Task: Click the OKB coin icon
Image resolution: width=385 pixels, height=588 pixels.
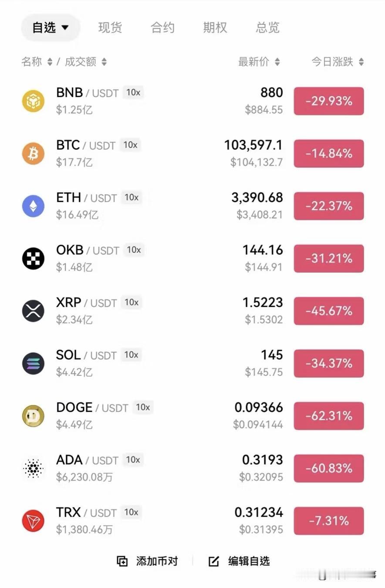Action: click(33, 258)
